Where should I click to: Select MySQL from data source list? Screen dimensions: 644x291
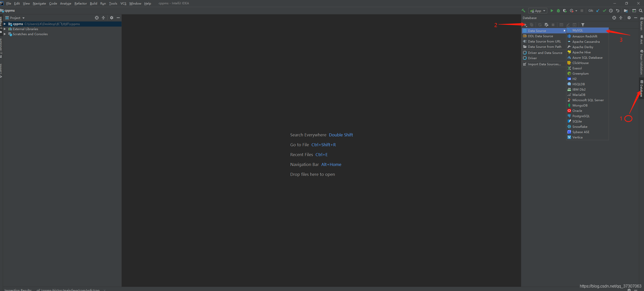[578, 30]
